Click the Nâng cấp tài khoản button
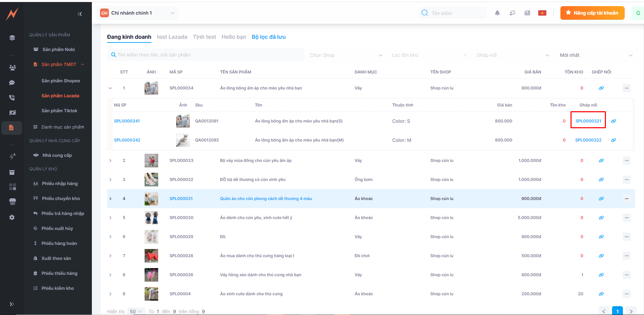644x315 pixels. coord(592,13)
